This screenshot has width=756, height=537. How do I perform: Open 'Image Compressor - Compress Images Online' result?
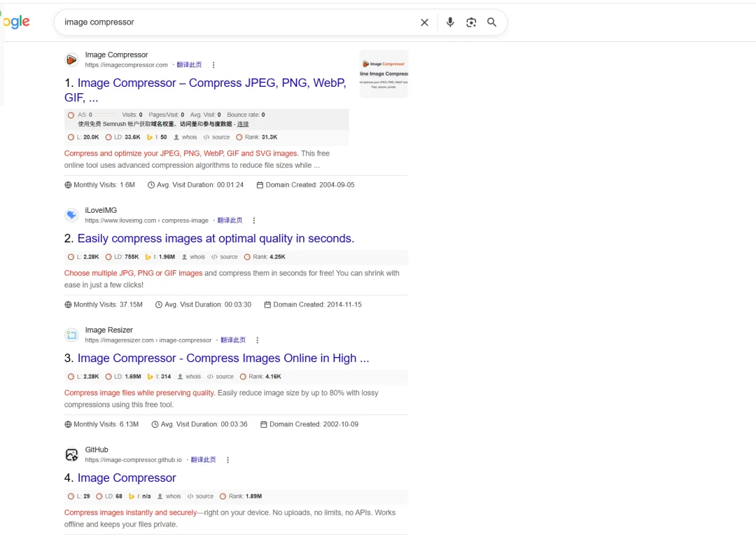click(x=223, y=358)
